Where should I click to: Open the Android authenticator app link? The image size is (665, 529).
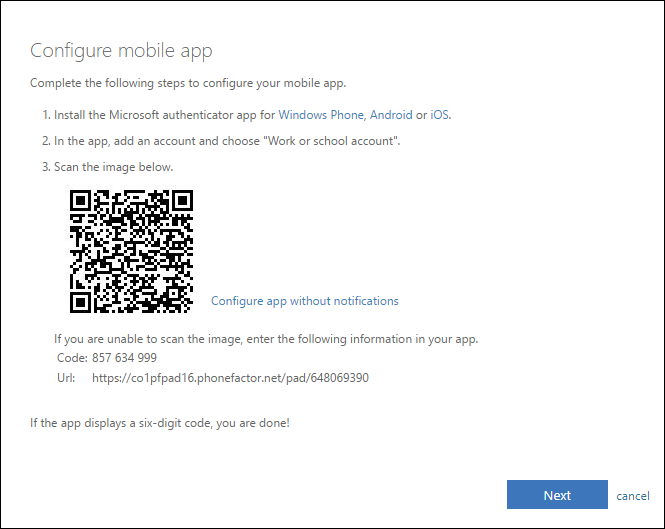pyautogui.click(x=391, y=115)
